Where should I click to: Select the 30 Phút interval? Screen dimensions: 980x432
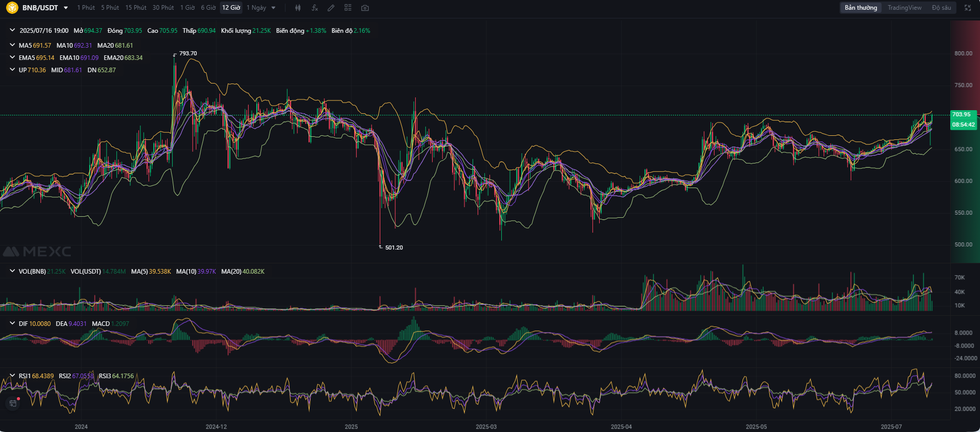click(x=163, y=8)
